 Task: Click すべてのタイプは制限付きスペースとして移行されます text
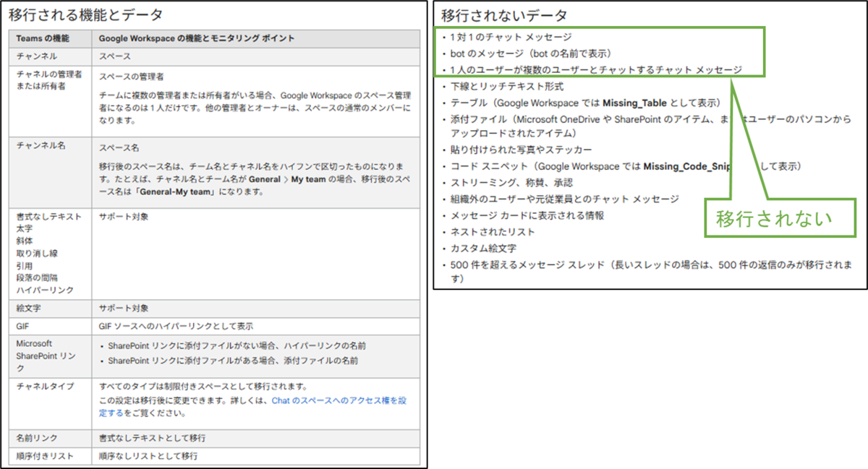point(205,386)
